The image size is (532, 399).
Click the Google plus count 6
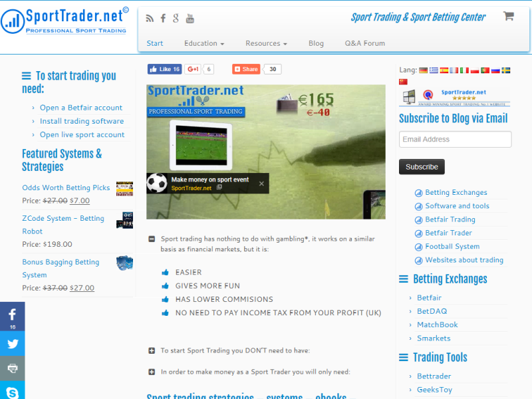[x=209, y=69]
